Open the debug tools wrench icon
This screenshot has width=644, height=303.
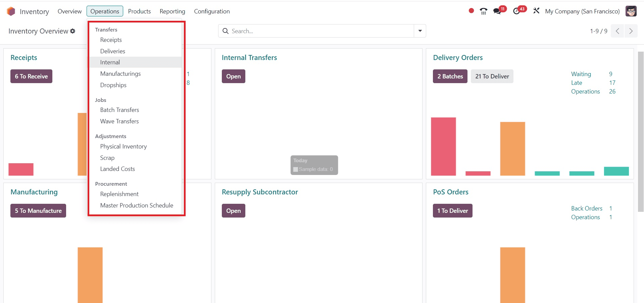(x=536, y=11)
